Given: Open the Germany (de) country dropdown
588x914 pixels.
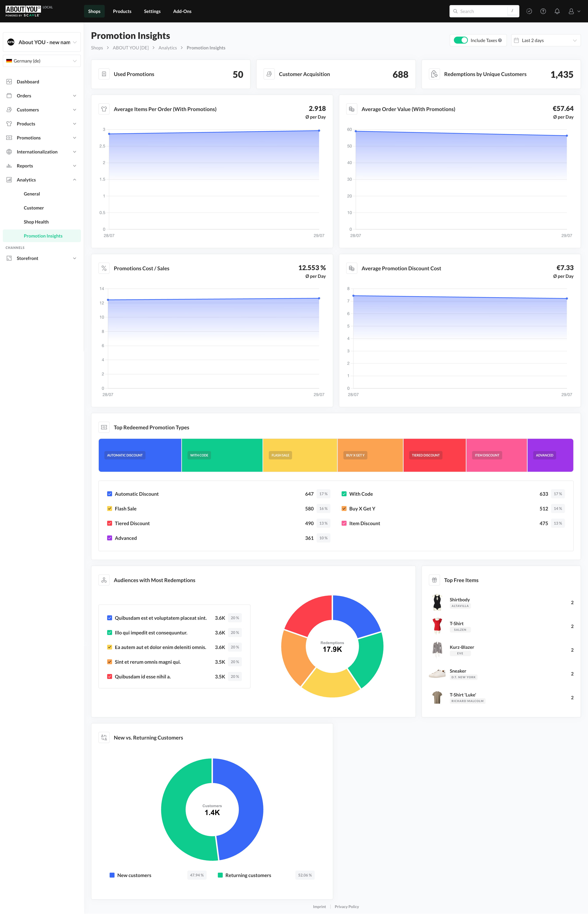Looking at the screenshot, I should pyautogui.click(x=42, y=61).
